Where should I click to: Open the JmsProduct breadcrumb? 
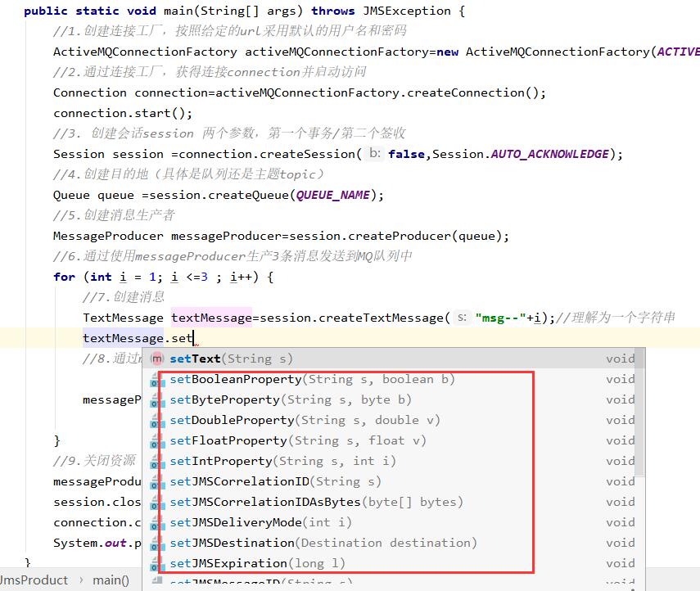tap(34, 580)
